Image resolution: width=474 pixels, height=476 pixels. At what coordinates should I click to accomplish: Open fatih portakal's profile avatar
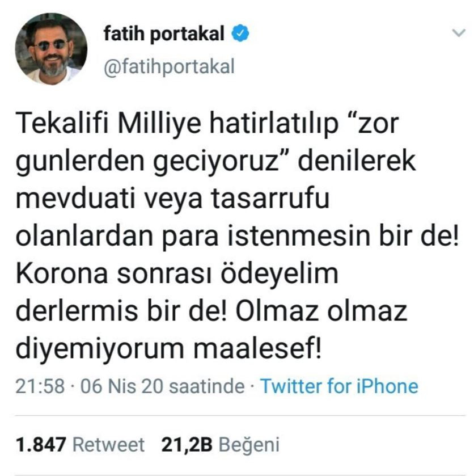(51, 49)
